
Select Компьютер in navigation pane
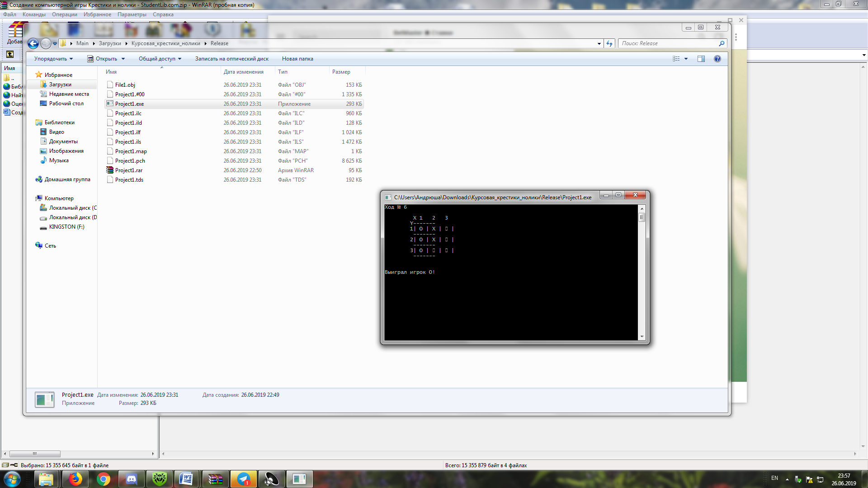click(x=59, y=198)
